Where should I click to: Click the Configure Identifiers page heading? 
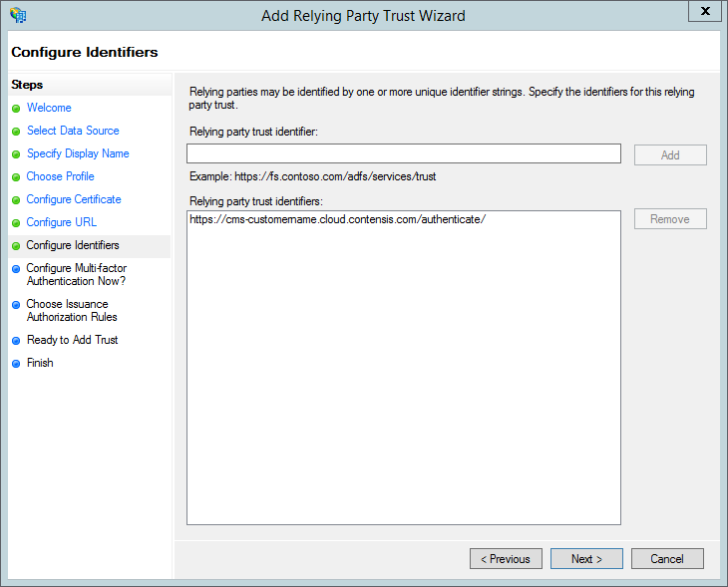(x=85, y=52)
